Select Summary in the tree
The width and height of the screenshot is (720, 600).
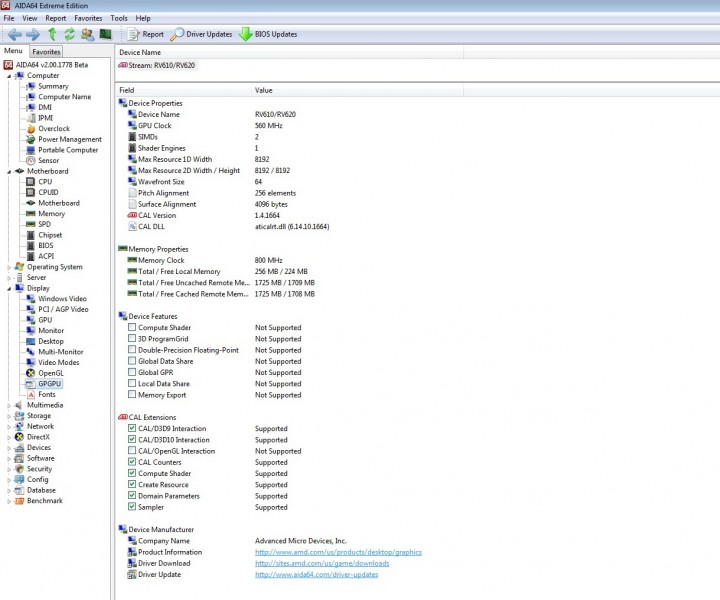click(x=53, y=86)
